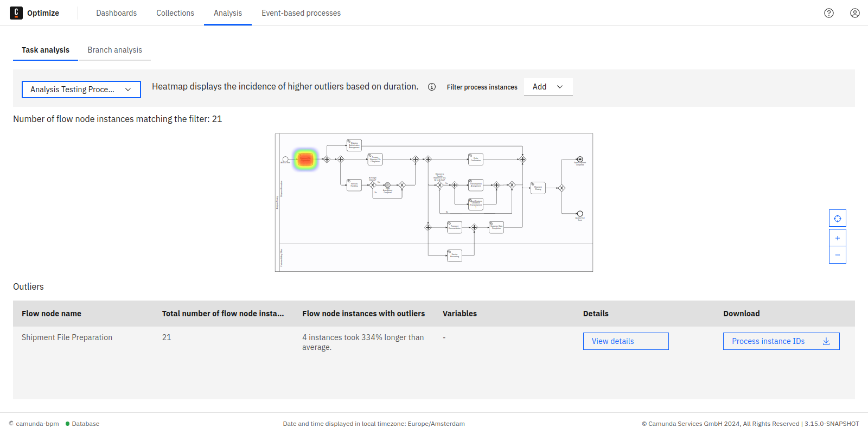Click the Services Handling task node

click(x=354, y=185)
